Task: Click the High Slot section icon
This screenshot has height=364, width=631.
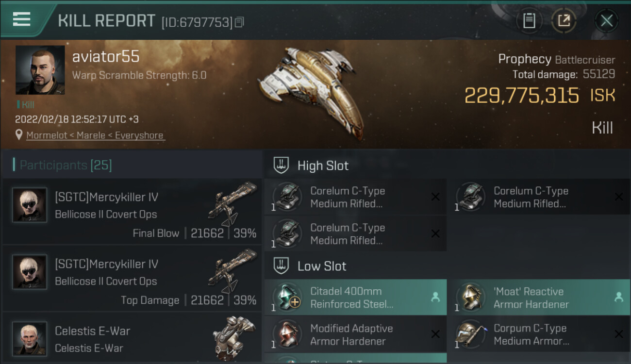Action: click(282, 165)
